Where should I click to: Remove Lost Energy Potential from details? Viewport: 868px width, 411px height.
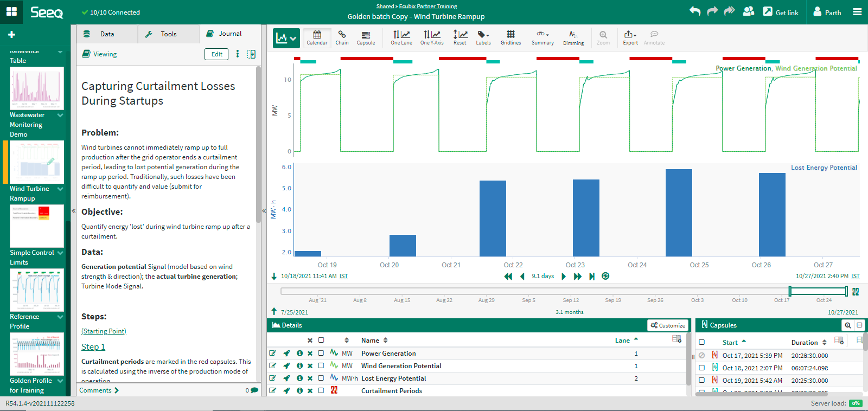(310, 378)
